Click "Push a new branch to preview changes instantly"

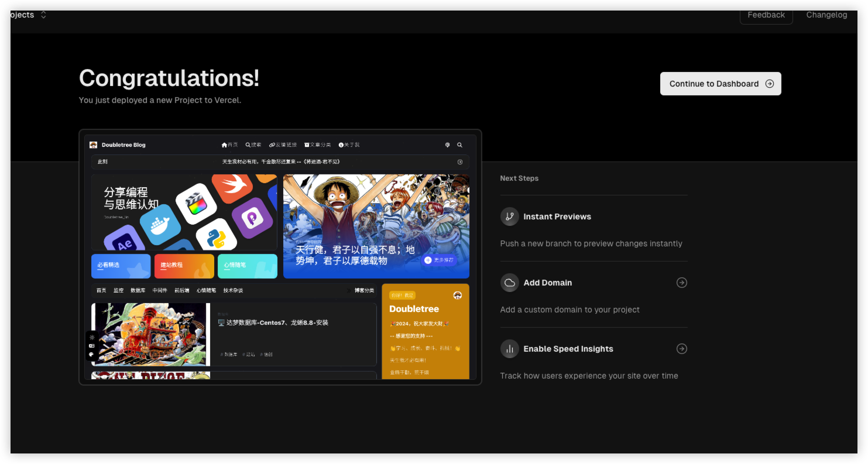pos(591,243)
